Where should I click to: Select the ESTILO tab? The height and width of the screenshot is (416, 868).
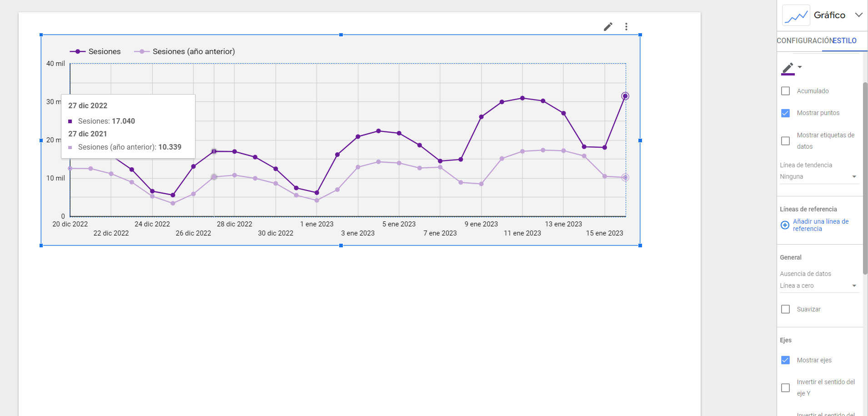pos(845,41)
